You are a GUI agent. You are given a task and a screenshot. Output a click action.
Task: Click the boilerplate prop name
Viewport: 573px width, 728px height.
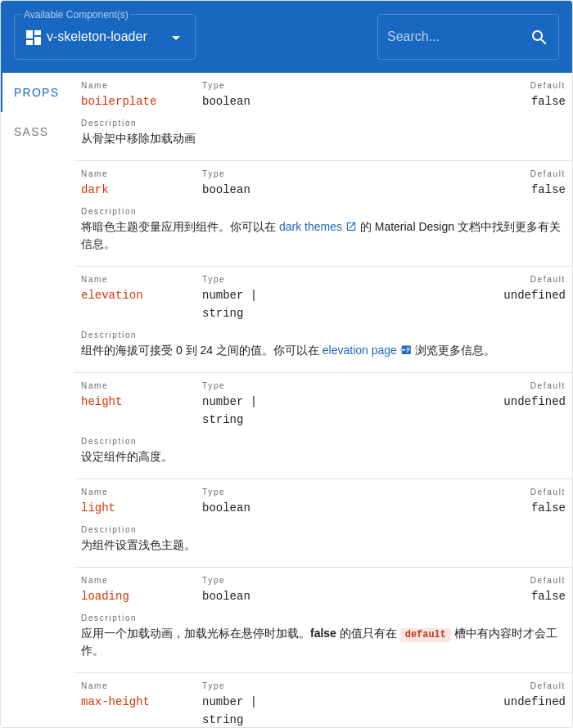(118, 101)
